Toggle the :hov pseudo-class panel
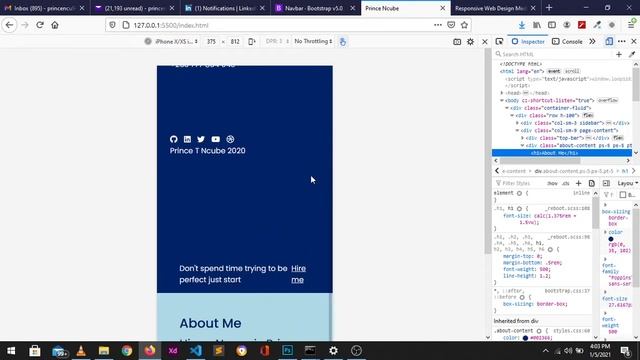The image size is (640, 360). pyautogui.click(x=552, y=183)
